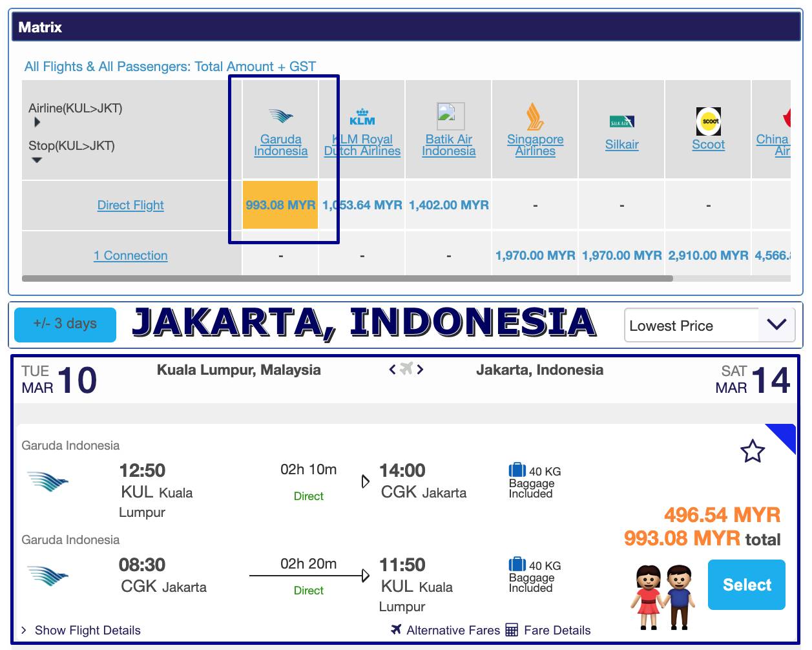Click the Select button for this flight
812x650 pixels.
[x=747, y=585]
